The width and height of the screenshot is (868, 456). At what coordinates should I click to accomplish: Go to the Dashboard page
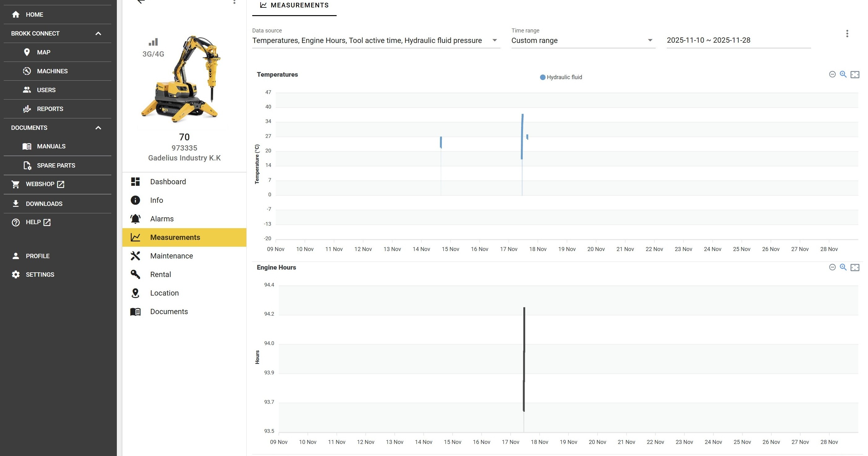[168, 182]
